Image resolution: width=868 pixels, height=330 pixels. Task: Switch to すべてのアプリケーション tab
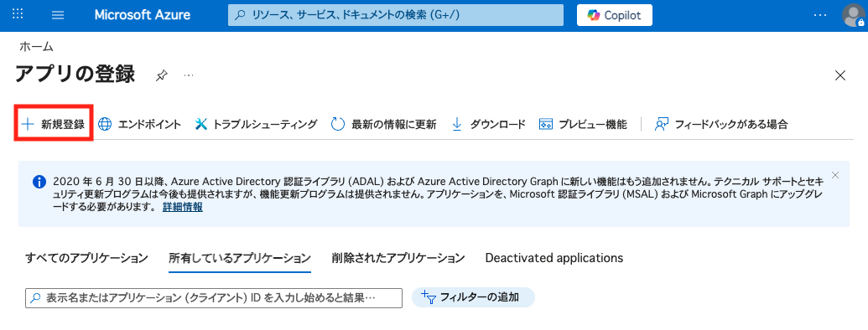pos(87,258)
